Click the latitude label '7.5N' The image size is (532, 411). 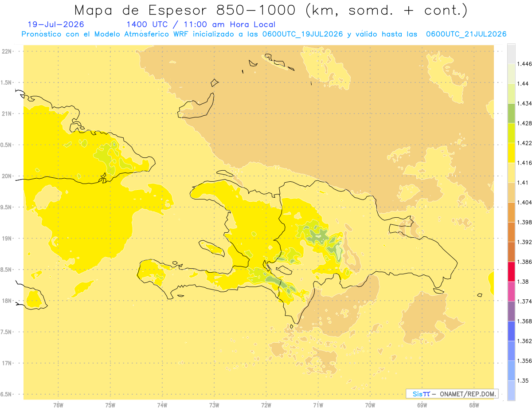pos(7,332)
